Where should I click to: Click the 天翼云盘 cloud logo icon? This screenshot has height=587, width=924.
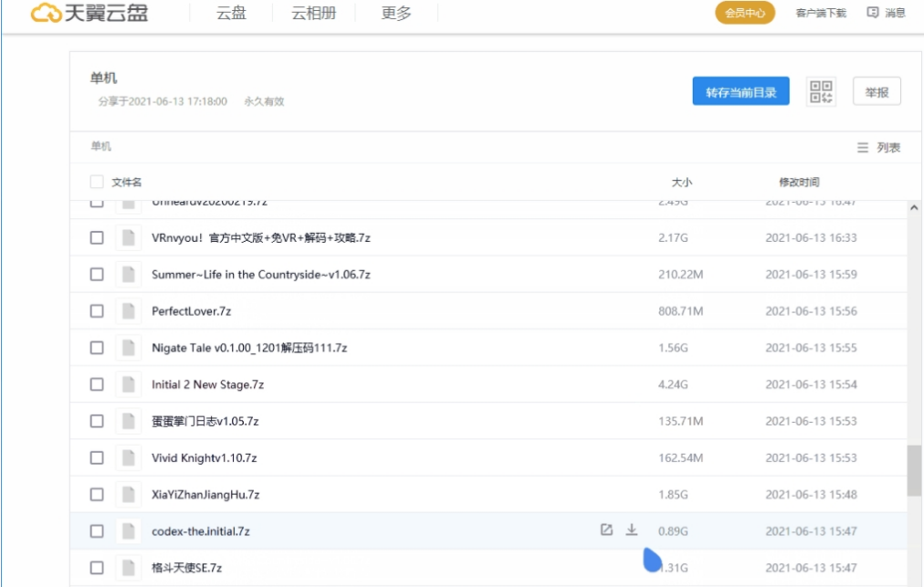(47, 14)
